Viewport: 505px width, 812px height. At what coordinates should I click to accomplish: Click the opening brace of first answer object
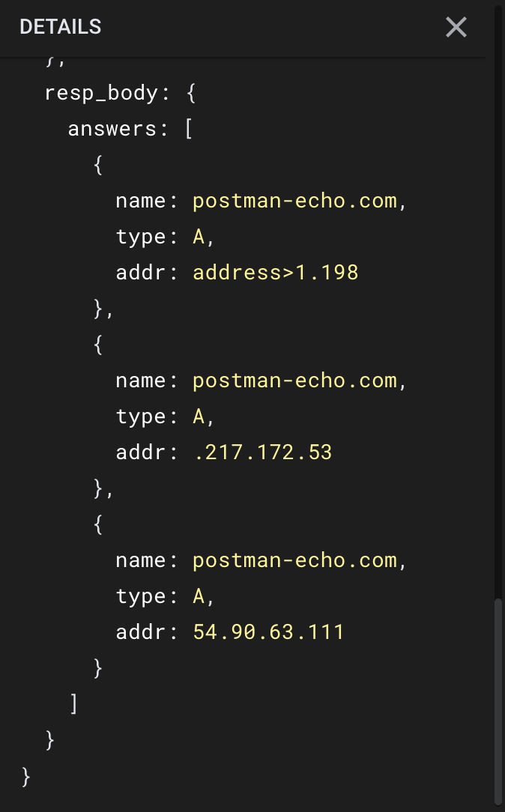pos(97,164)
